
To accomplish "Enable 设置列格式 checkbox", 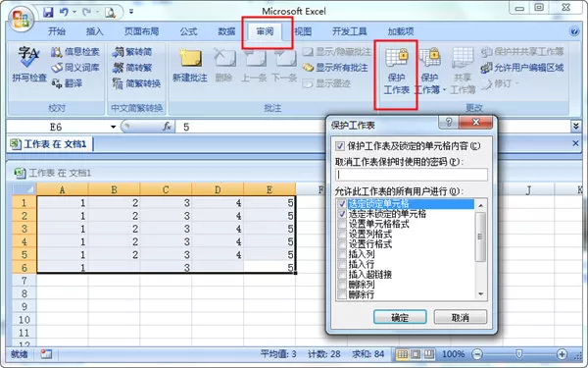I will click(x=342, y=235).
